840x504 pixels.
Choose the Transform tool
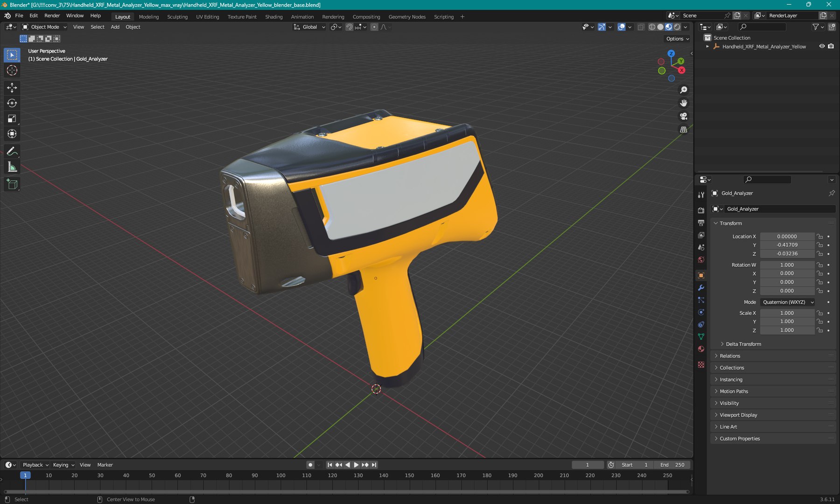pyautogui.click(x=12, y=134)
